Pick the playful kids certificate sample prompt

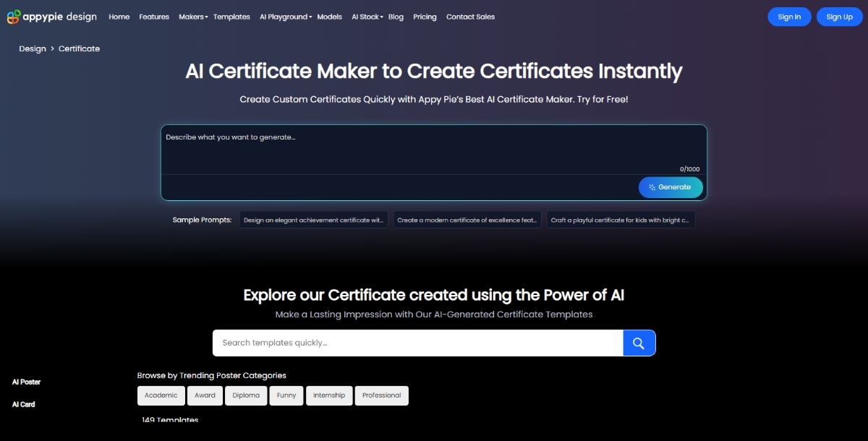[x=621, y=220]
